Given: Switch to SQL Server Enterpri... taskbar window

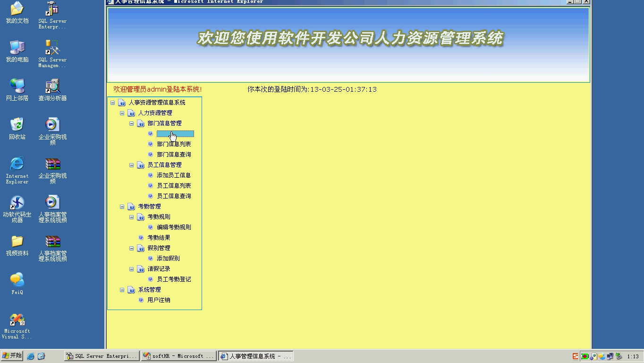Looking at the screenshot, I should pos(102,356).
